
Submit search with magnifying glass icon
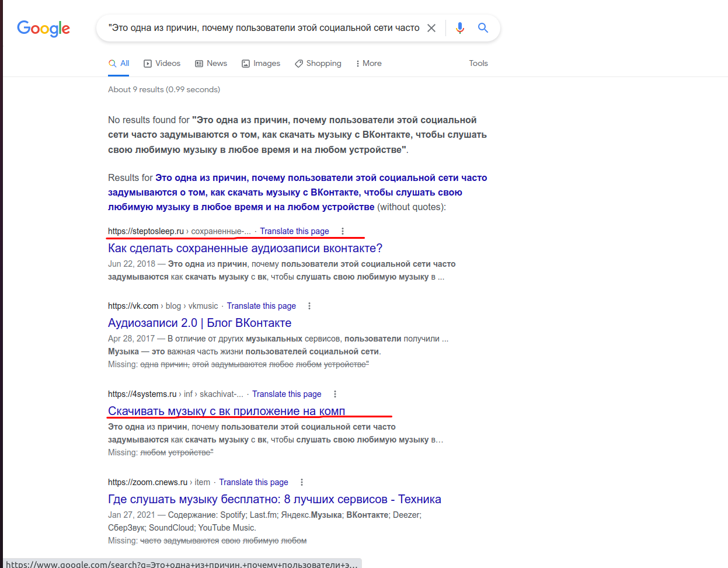(x=483, y=27)
